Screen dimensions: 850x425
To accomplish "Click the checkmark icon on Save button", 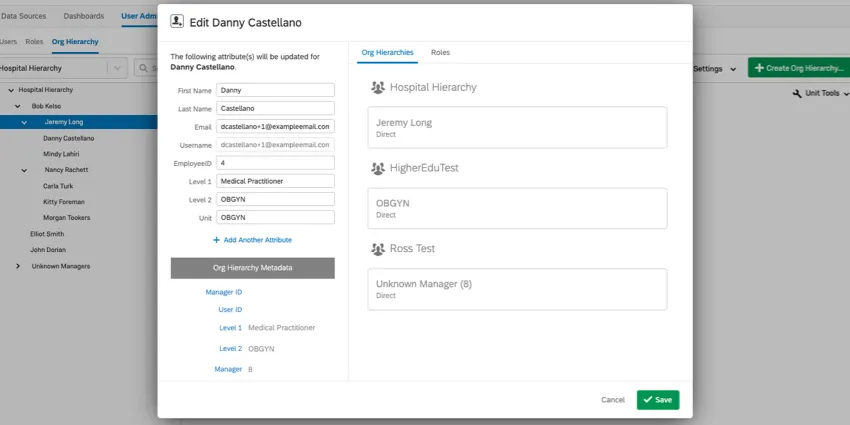I will (648, 400).
